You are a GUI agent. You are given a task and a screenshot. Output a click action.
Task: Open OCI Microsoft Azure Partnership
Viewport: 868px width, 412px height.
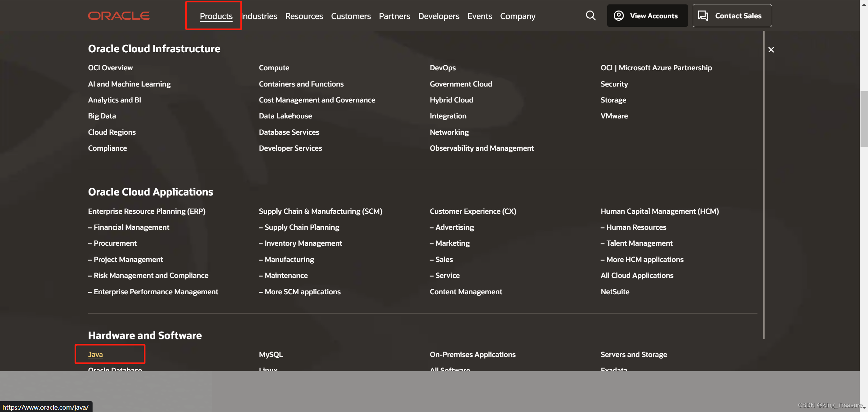click(656, 68)
